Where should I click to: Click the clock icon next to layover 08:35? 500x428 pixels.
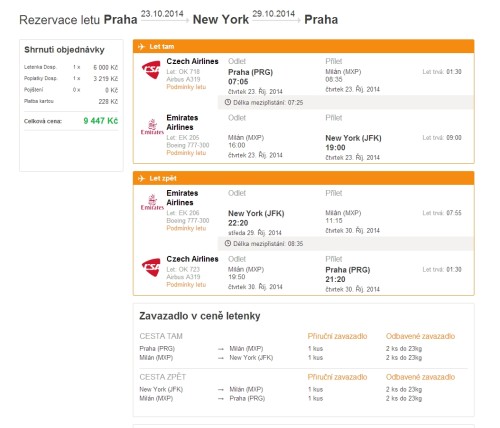click(228, 244)
